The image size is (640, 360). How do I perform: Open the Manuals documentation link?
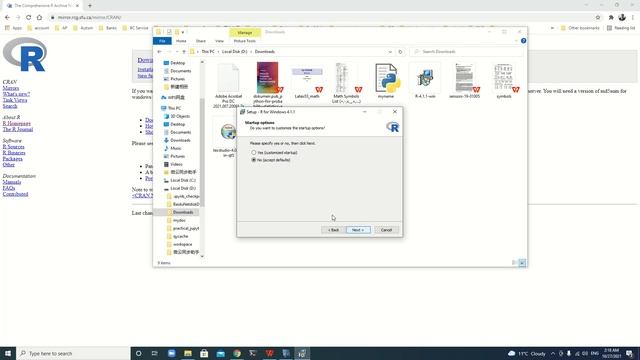click(x=12, y=182)
